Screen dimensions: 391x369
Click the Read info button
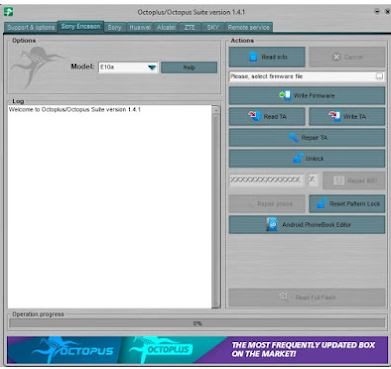point(267,57)
